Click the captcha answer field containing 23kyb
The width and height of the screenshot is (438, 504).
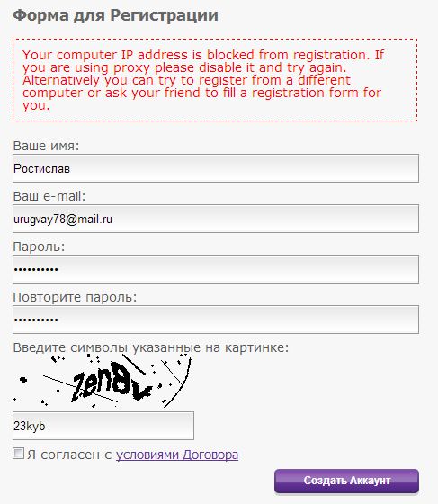pyautogui.click(x=103, y=426)
